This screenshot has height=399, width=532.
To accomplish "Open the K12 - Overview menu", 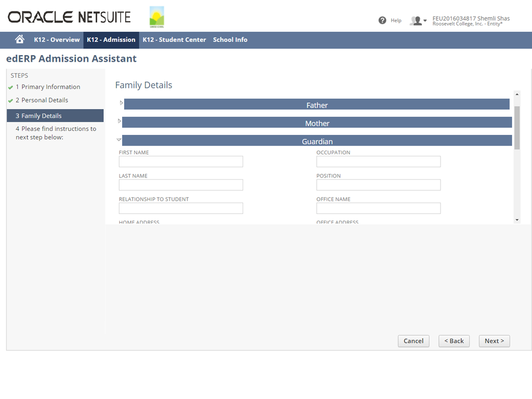I will pos(57,39).
